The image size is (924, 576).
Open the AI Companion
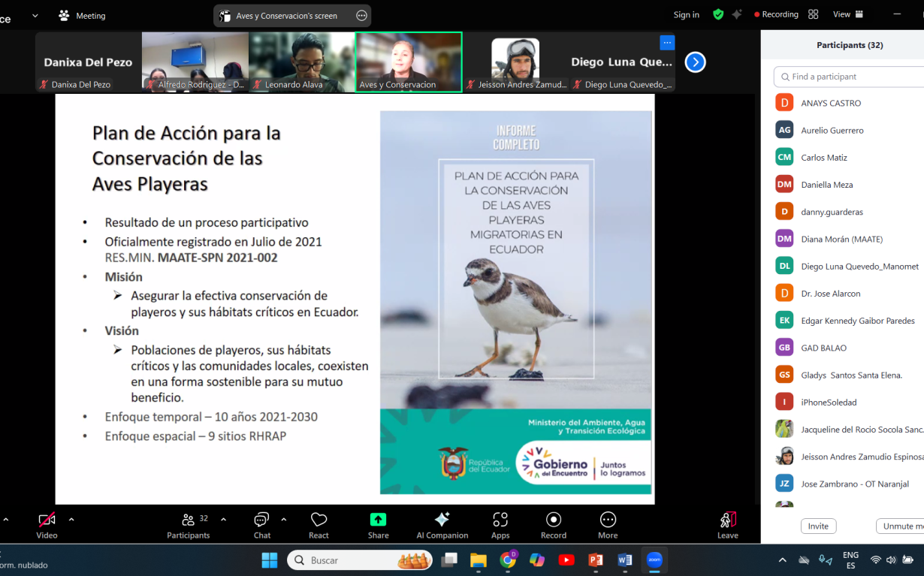(442, 523)
